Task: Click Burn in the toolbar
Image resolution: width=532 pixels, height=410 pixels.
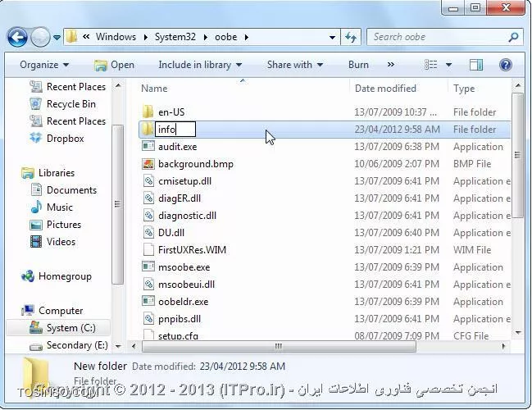Action: [x=358, y=65]
